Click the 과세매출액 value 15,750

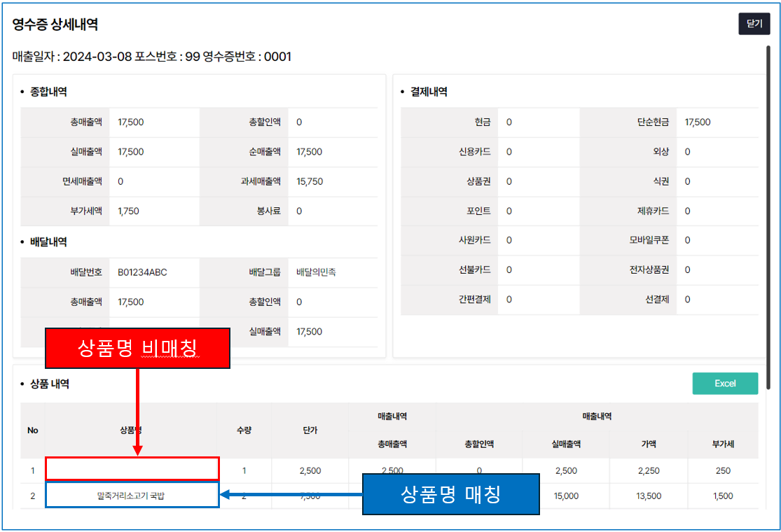[x=310, y=181]
